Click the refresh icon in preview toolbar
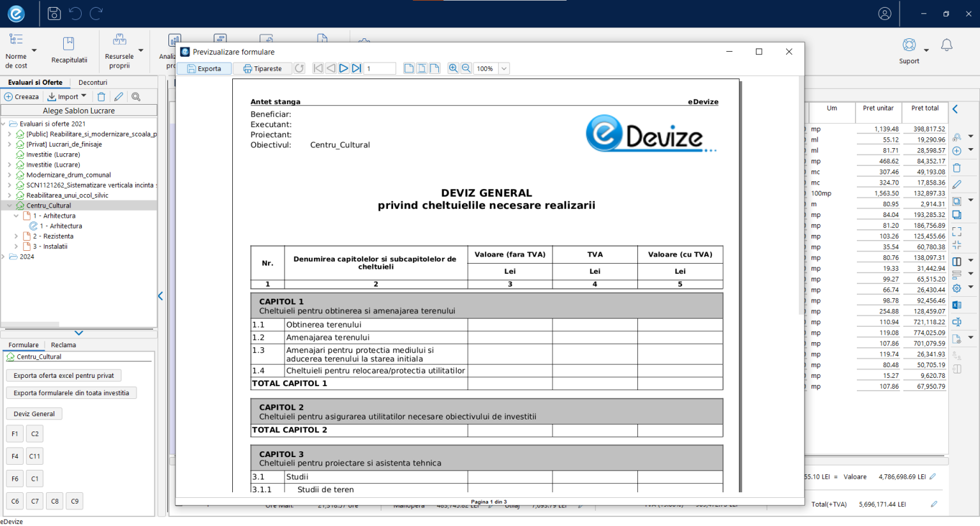 click(x=299, y=68)
